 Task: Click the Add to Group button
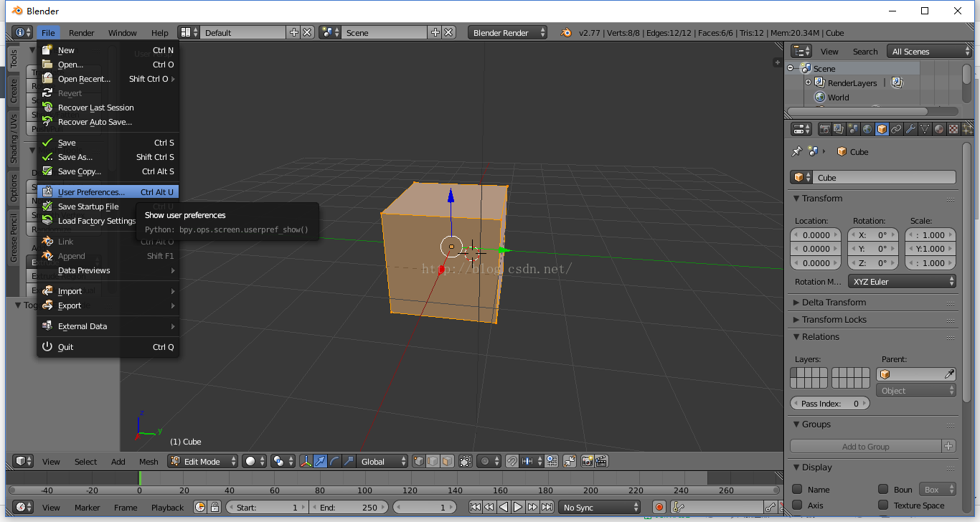[865, 446]
